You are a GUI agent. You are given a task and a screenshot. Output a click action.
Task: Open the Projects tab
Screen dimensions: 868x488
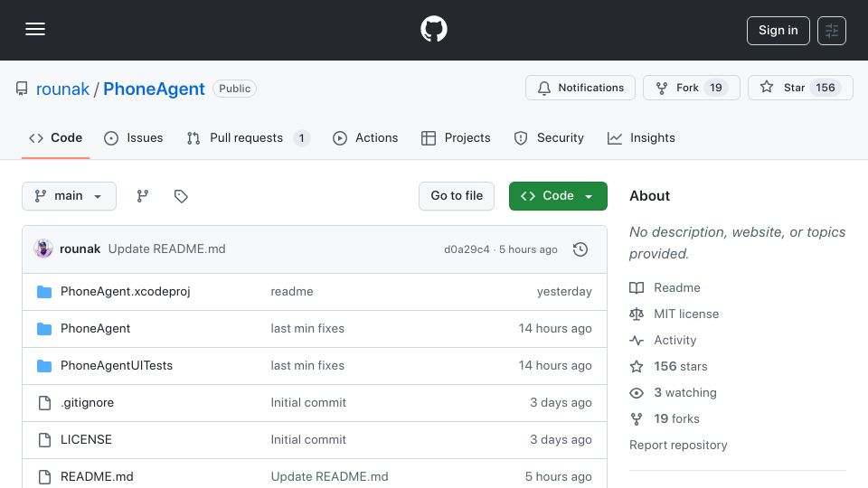[x=456, y=137]
